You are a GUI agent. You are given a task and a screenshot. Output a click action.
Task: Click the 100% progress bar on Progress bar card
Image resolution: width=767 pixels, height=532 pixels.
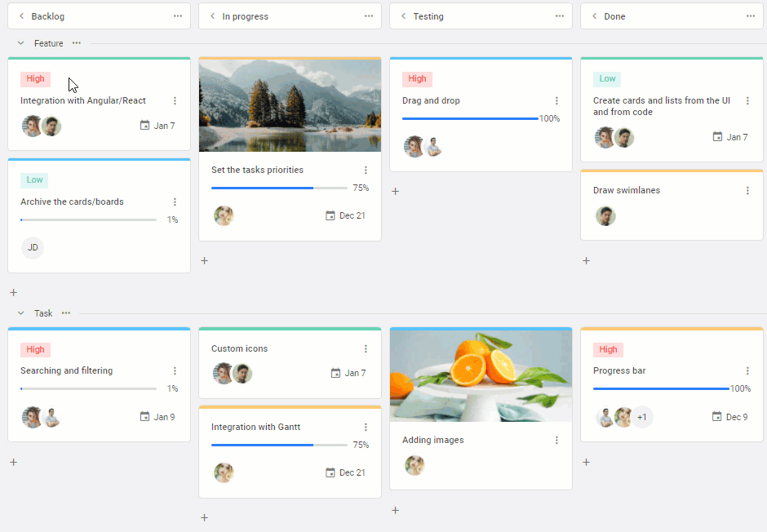coord(661,388)
